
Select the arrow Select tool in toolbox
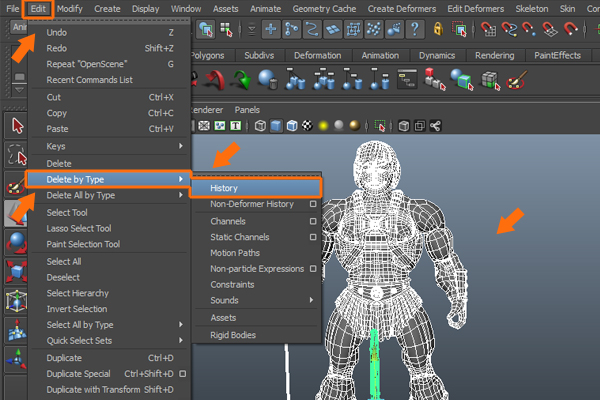coord(17,125)
